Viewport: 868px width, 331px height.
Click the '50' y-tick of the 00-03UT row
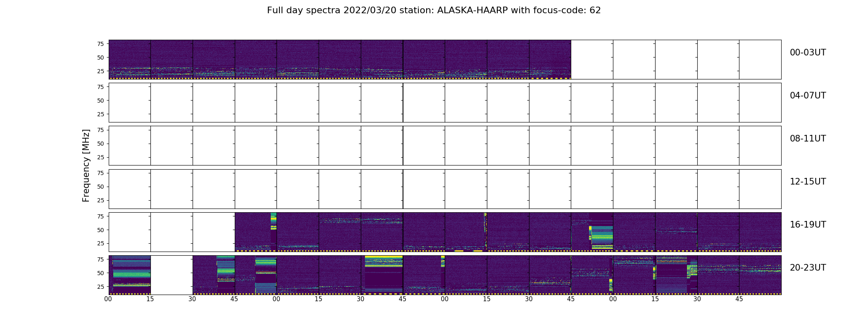pos(100,58)
